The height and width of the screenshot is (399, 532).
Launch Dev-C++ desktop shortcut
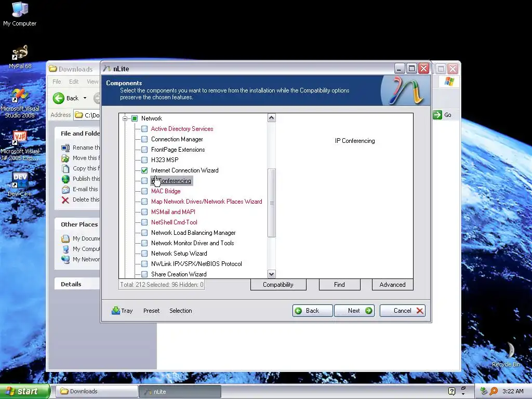click(20, 184)
